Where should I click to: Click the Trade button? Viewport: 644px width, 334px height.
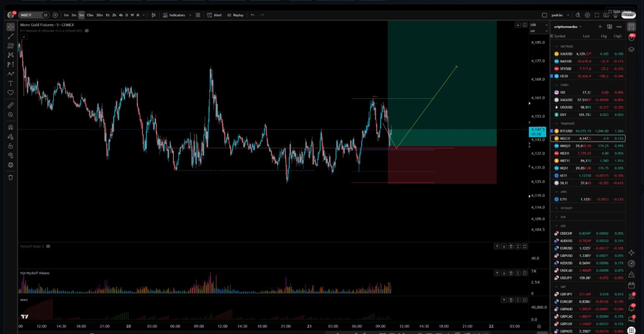(x=628, y=15)
